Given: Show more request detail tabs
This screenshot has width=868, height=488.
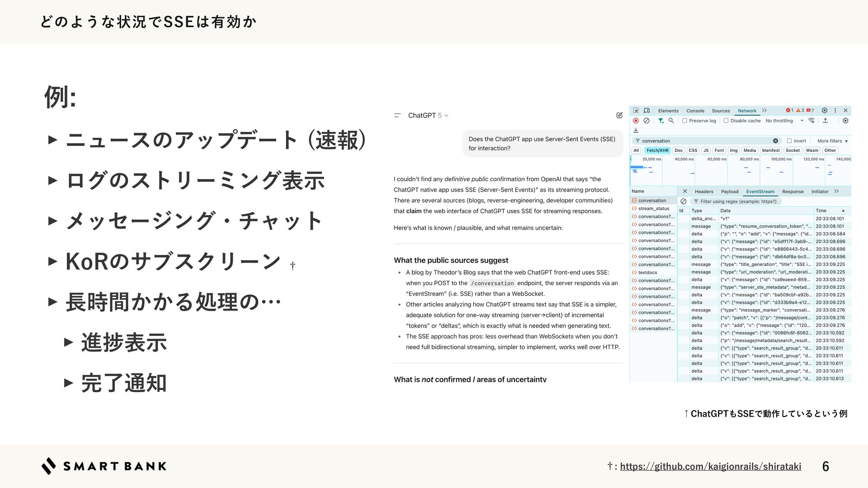Looking at the screenshot, I should tap(836, 191).
